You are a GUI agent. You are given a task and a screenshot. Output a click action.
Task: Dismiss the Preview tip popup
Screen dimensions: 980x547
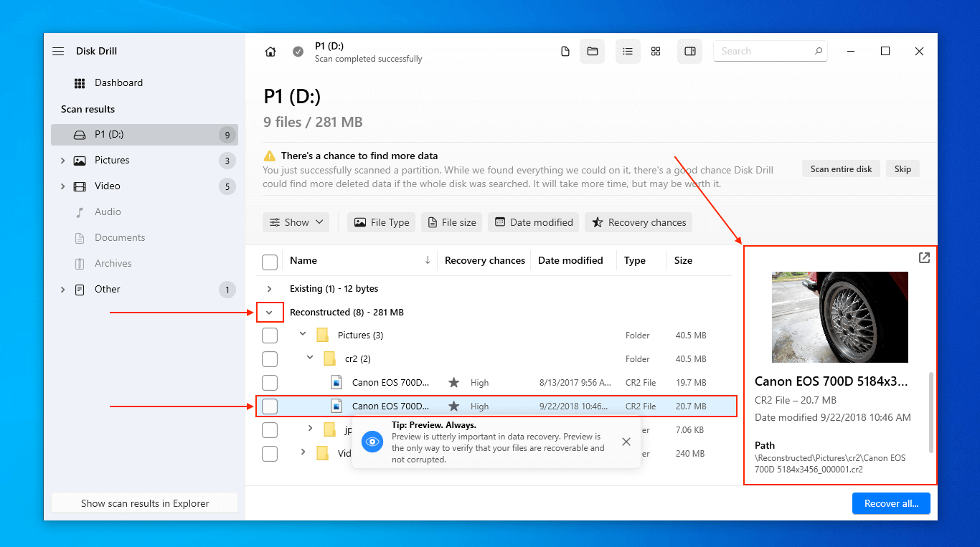[626, 442]
